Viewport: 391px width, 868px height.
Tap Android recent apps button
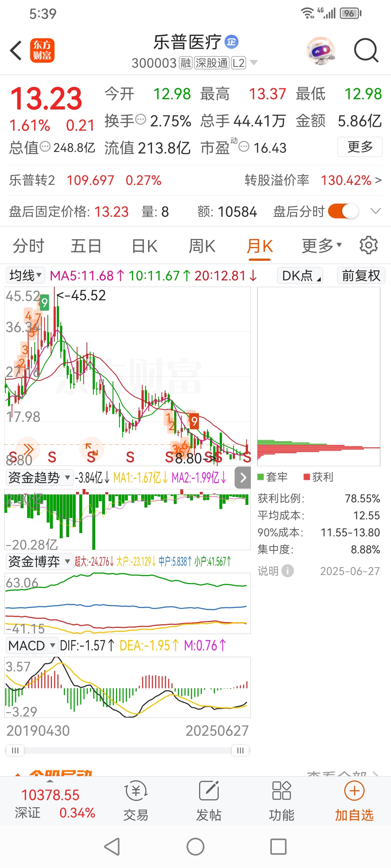[x=278, y=847]
